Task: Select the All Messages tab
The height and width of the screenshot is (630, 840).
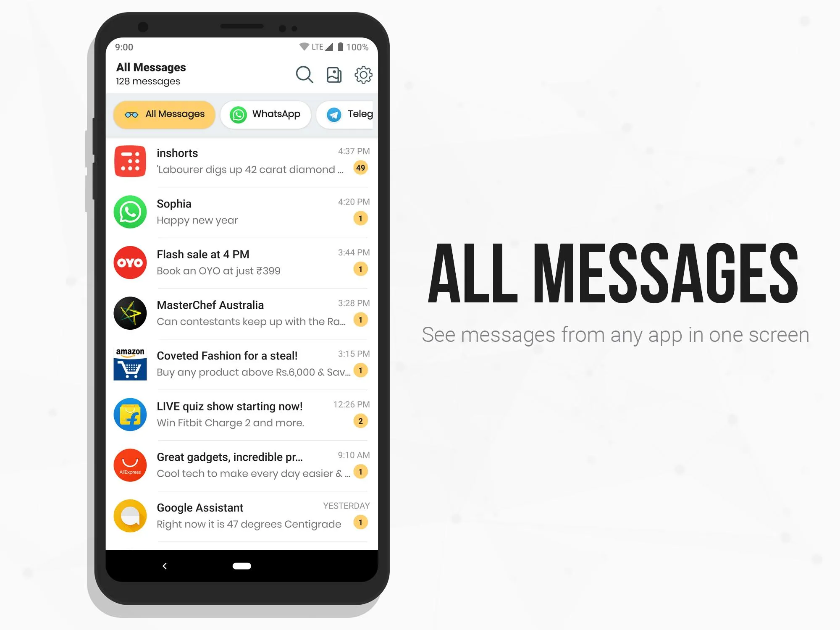Action: [164, 114]
